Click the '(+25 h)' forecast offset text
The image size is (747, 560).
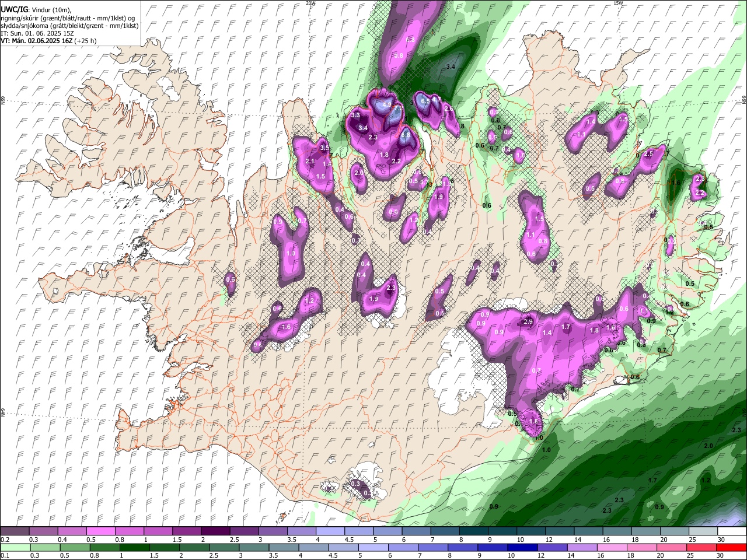(x=86, y=41)
